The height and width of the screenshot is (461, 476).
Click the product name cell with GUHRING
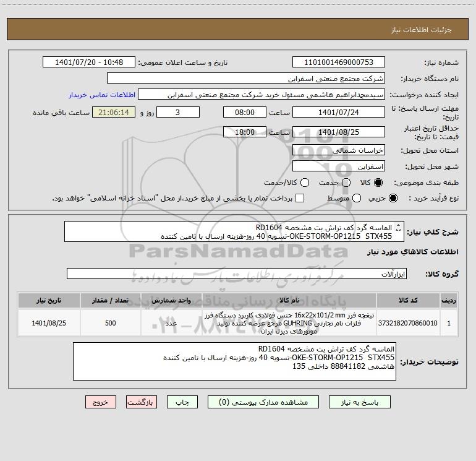[x=289, y=323]
